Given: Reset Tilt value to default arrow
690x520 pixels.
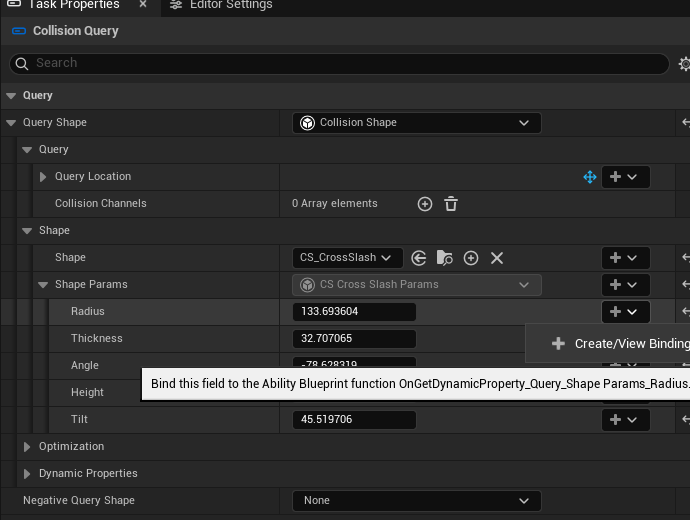Looking at the screenshot, I should tap(686, 419).
